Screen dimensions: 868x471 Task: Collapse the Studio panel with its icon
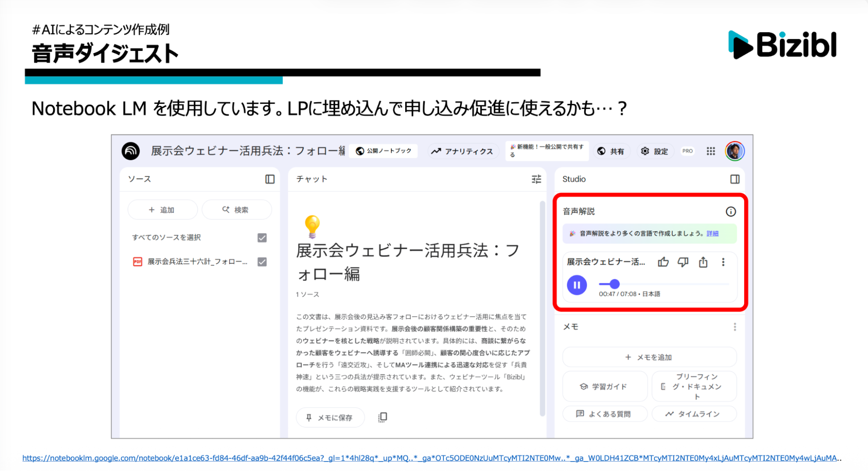[735, 179]
